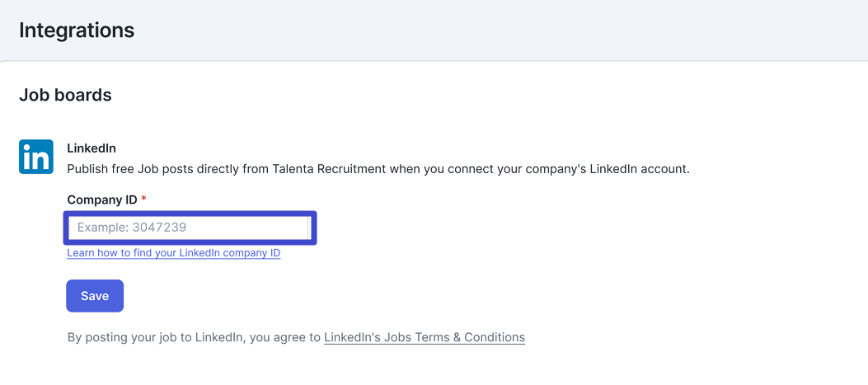This screenshot has width=868, height=385.
Task: Click the word 'Save' on blue button
Action: coord(95,296)
